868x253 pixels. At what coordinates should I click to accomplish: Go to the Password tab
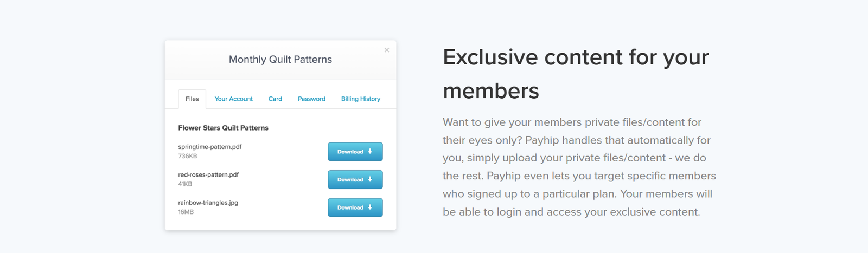point(311,99)
